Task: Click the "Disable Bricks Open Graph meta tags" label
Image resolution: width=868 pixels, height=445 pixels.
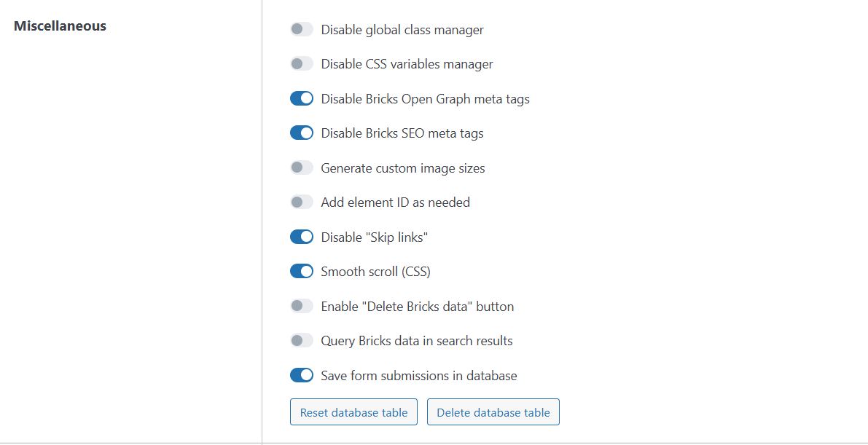Action: point(425,99)
